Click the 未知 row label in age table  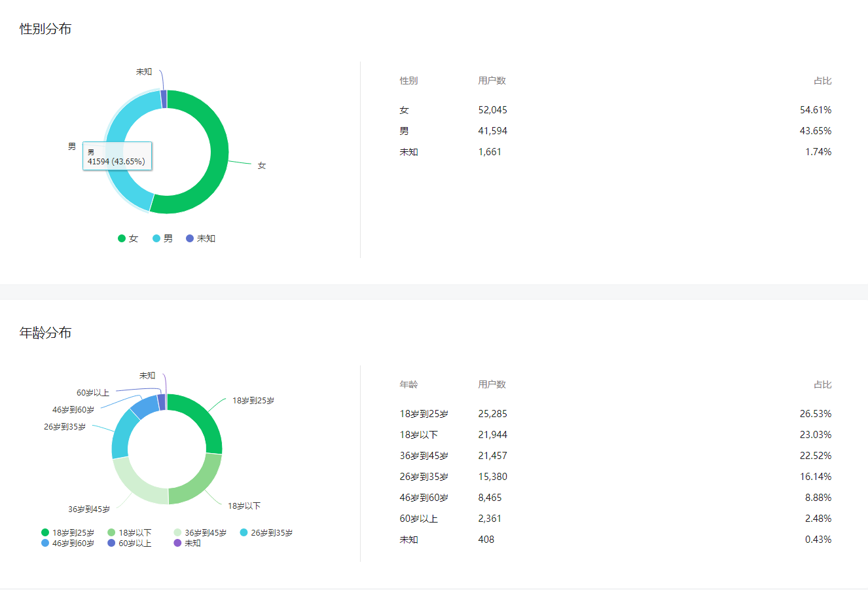point(409,540)
